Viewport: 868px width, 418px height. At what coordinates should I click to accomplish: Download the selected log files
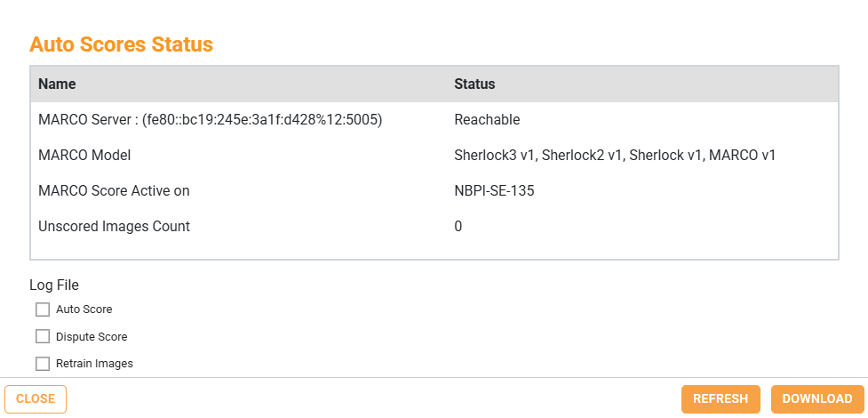point(817,399)
